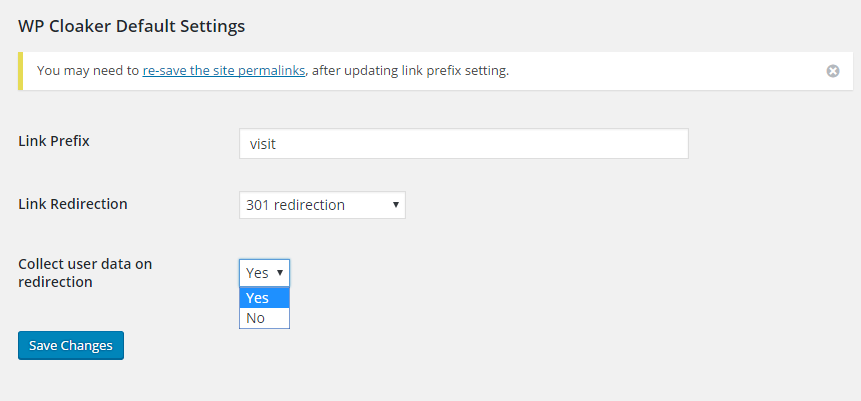Image resolution: width=861 pixels, height=401 pixels.
Task: Click the yellow left edge of the notice
Action: (20, 71)
